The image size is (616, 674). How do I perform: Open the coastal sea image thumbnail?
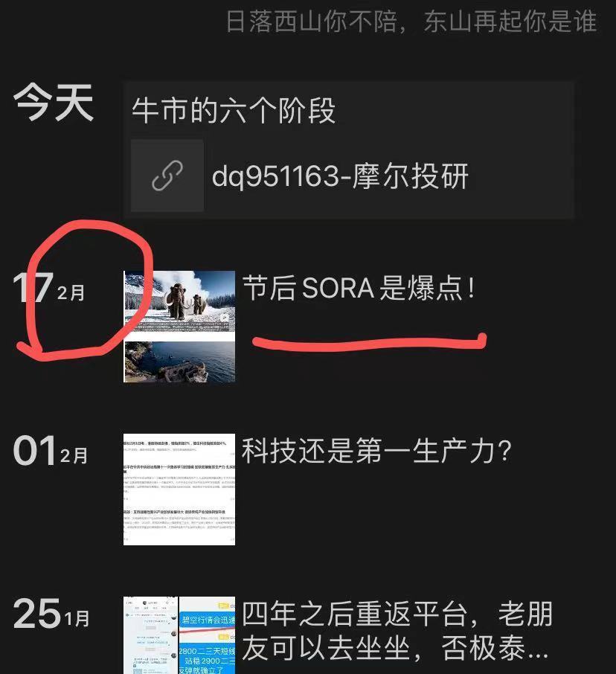(179, 362)
